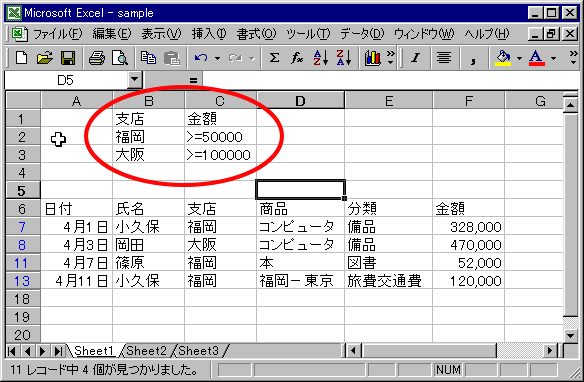Sort ascending with the A-Z icon

point(320,58)
